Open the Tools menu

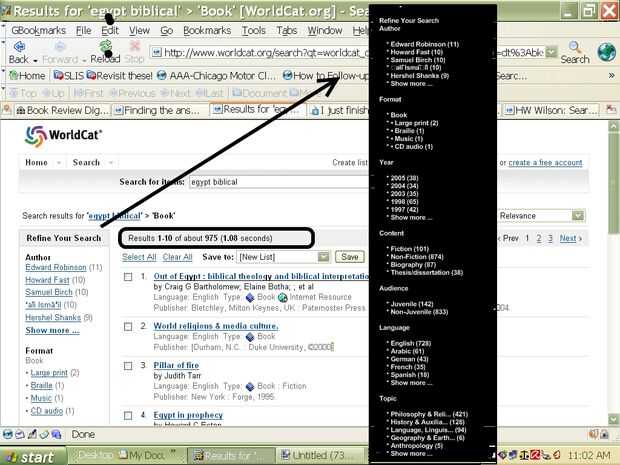click(x=253, y=30)
